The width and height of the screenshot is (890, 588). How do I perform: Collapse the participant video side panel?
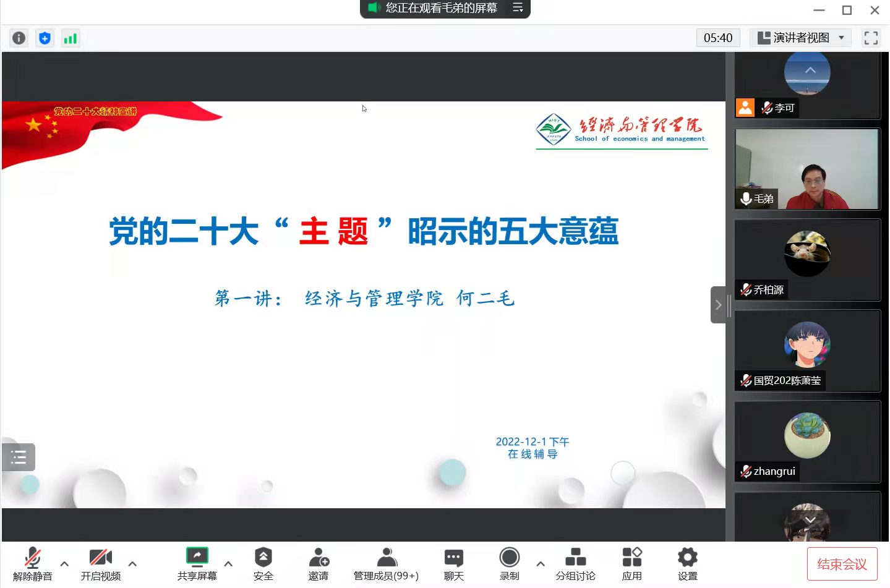pyautogui.click(x=717, y=305)
